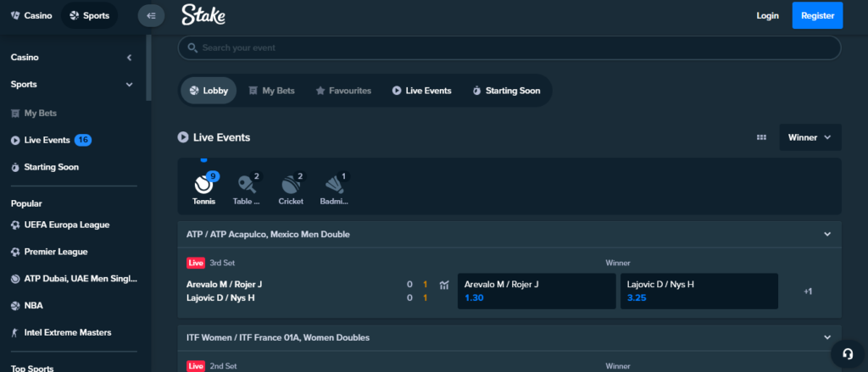Click the football icon beside UEFA Europa League

click(x=15, y=225)
